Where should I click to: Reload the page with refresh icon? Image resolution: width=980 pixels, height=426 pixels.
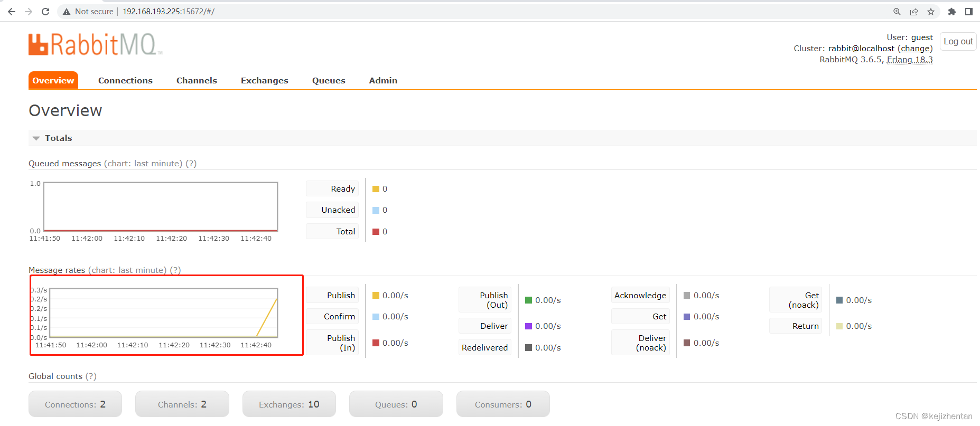pos(45,12)
